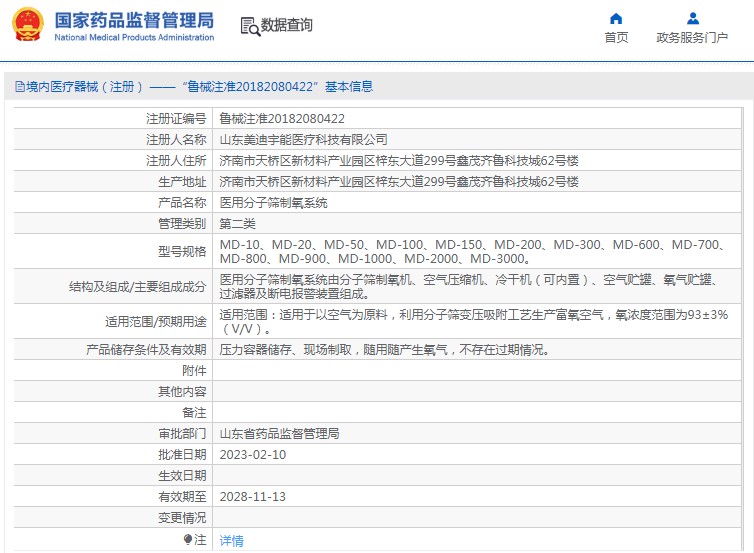The width and height of the screenshot is (754, 553).
Task: Click the 注册人住所 address value
Action: click(399, 161)
